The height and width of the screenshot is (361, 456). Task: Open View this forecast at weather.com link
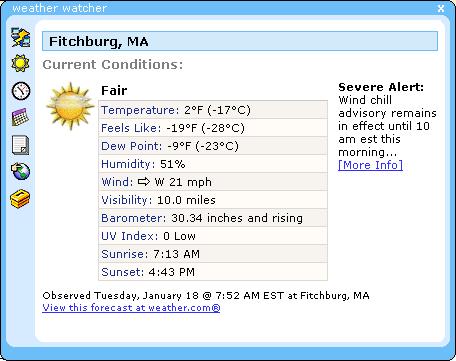coord(131,307)
